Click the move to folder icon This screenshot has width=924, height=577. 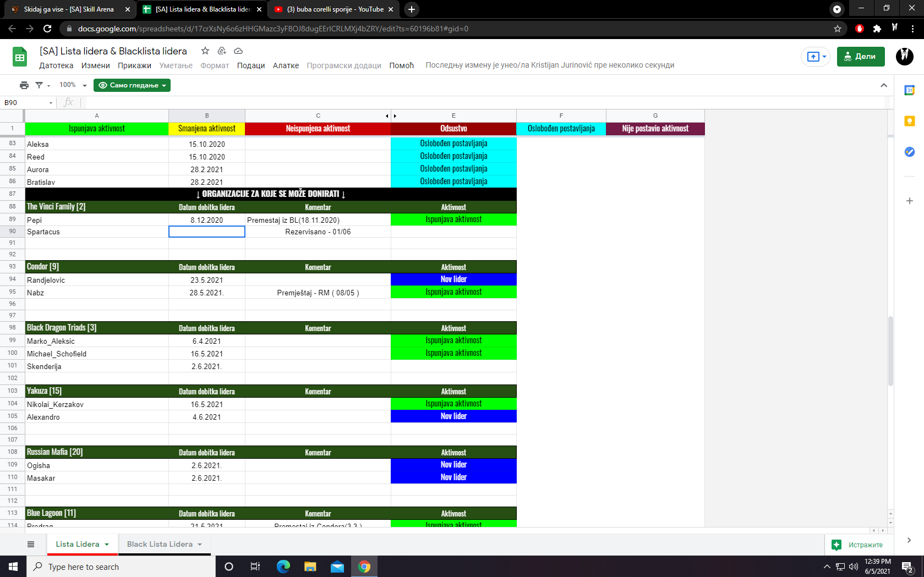[222, 51]
